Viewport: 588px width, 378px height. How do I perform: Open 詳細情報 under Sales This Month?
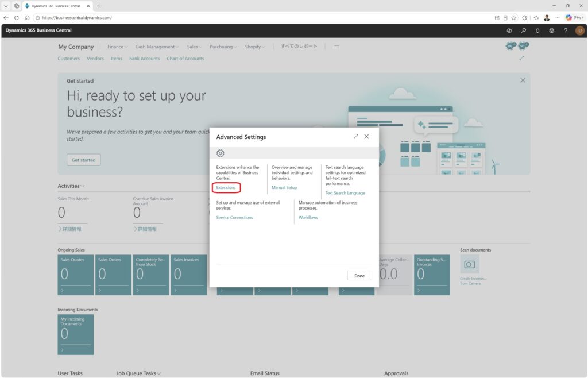click(69, 229)
